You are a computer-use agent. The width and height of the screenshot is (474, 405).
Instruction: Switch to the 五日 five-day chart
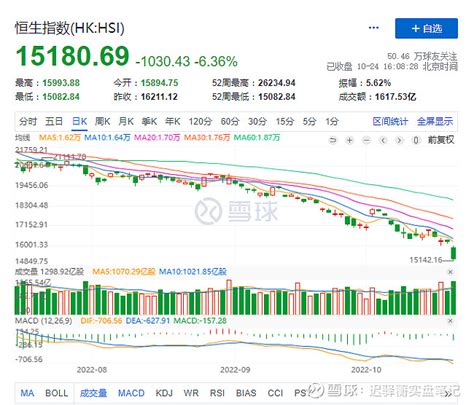(x=54, y=121)
